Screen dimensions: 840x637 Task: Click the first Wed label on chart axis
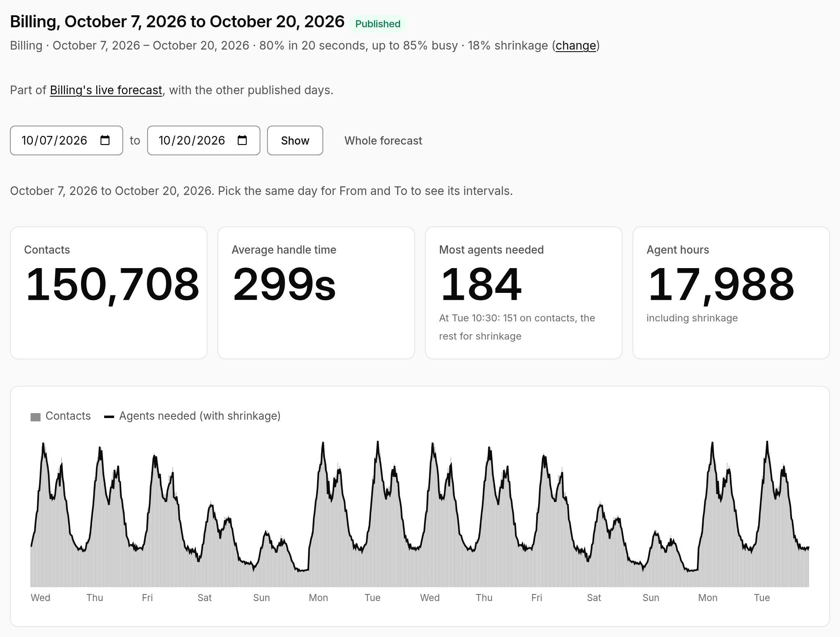41,598
